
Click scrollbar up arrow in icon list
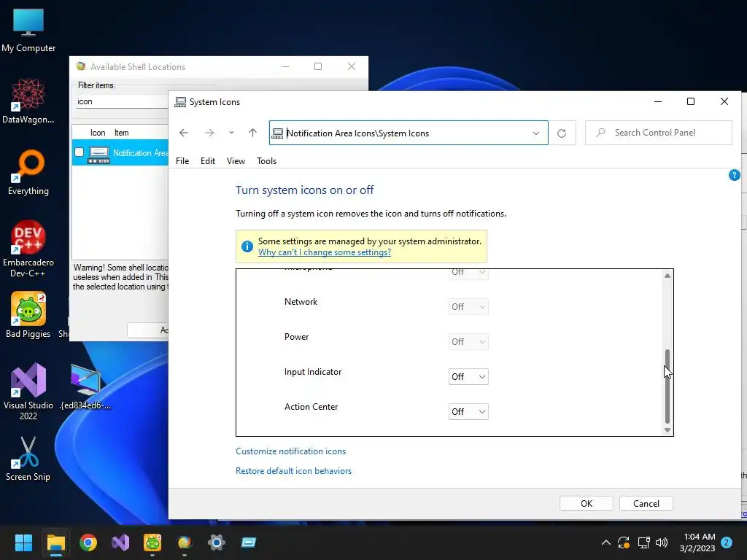[x=667, y=276]
